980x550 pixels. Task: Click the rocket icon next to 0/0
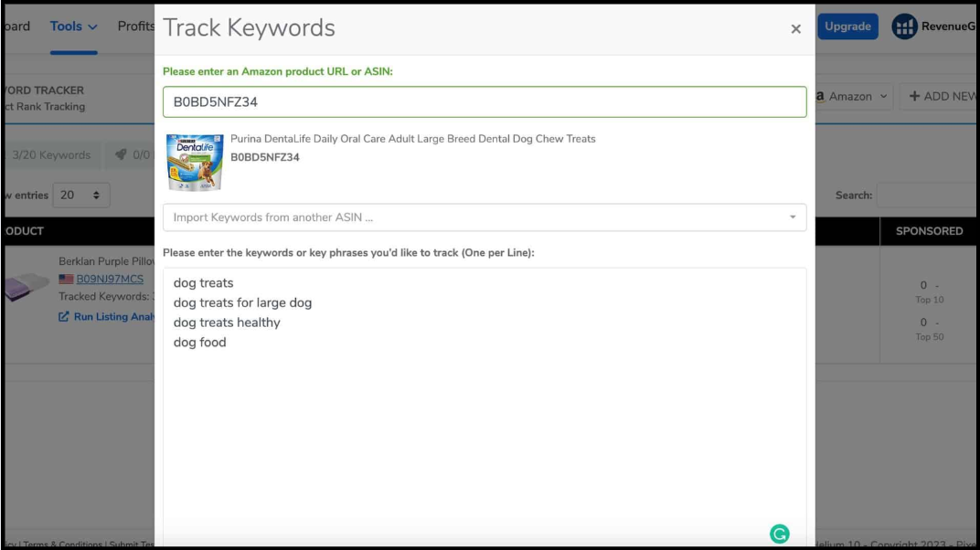(121, 155)
